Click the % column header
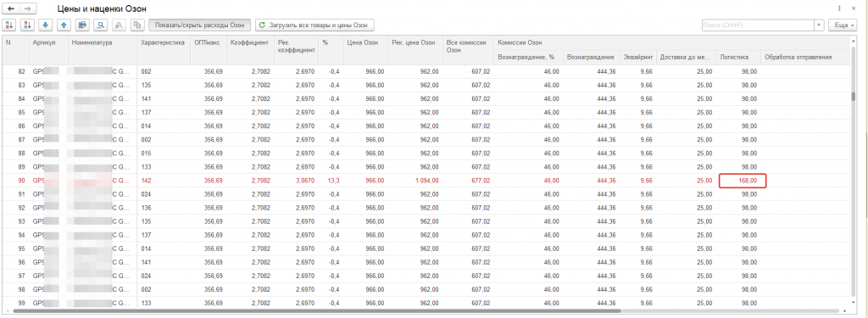Screen dimensions: 868x318 coord(331,50)
